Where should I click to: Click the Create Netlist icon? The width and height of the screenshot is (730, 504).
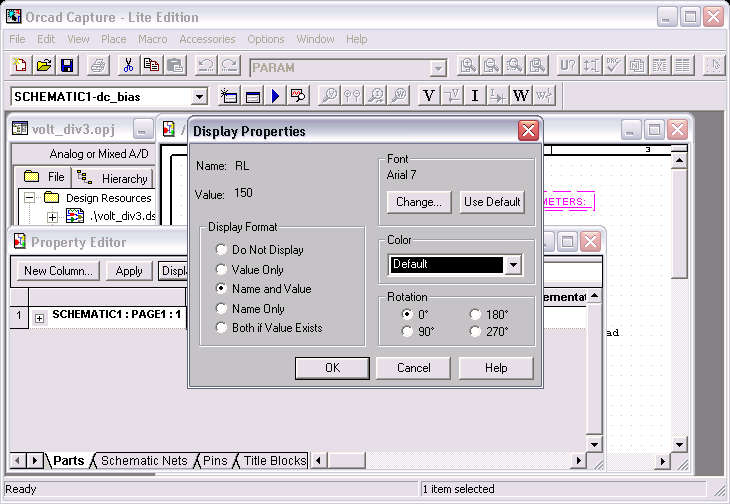(x=637, y=66)
